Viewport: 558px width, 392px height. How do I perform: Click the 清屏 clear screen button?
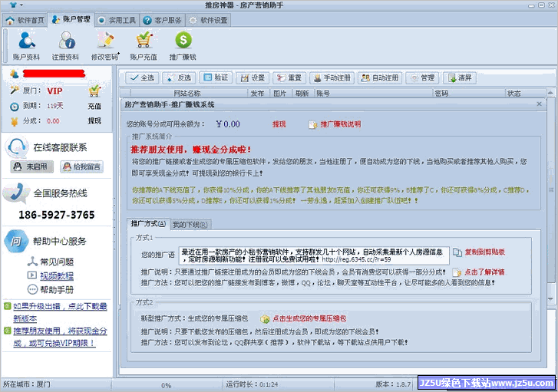(x=460, y=77)
